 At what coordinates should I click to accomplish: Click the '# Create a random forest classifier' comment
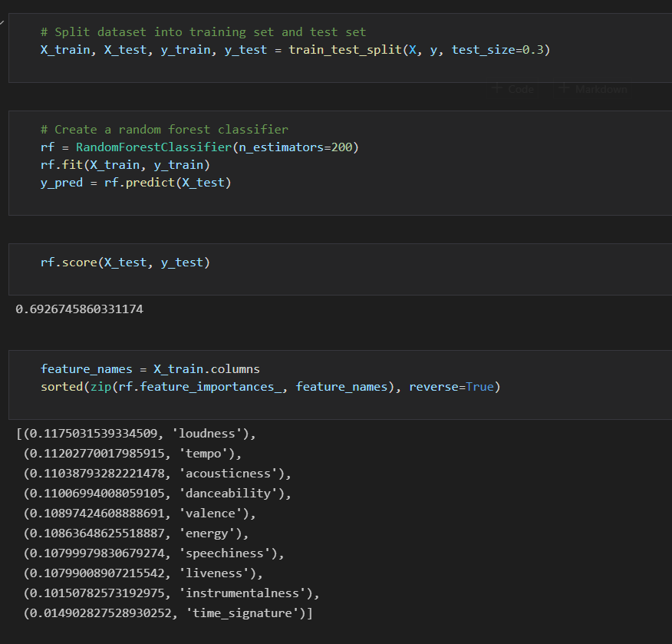coord(164,130)
